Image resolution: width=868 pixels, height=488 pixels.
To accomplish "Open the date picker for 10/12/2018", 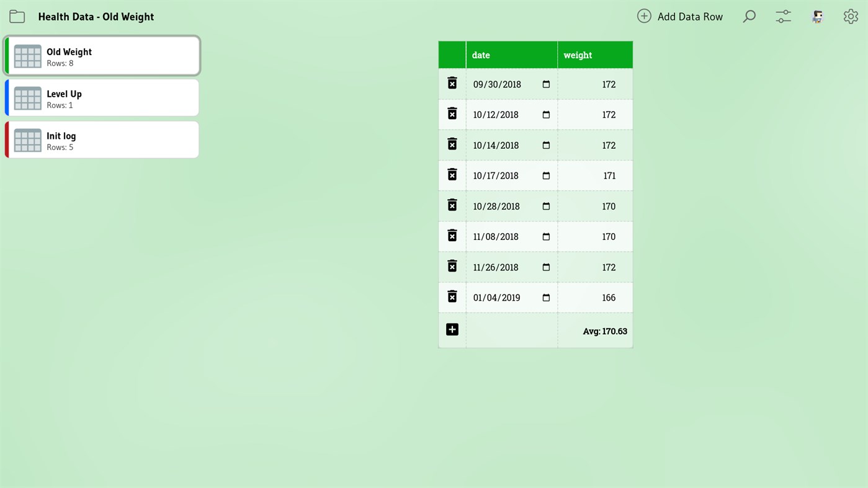I will click(x=545, y=114).
